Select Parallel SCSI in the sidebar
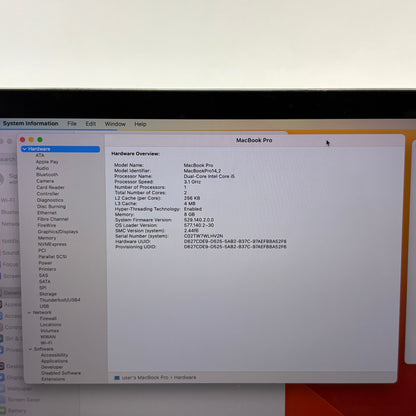Image resolution: width=416 pixels, height=416 pixels. pos(52,257)
